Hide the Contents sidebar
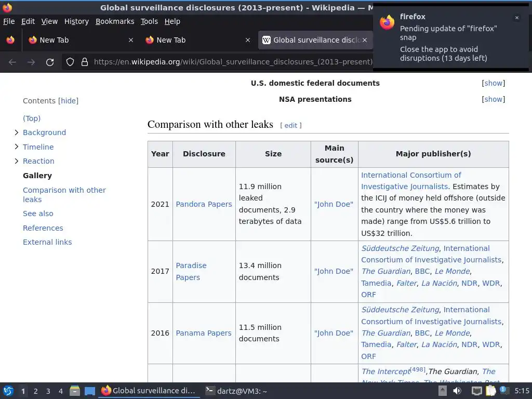Screen dimensions: 532x399 (68, 101)
